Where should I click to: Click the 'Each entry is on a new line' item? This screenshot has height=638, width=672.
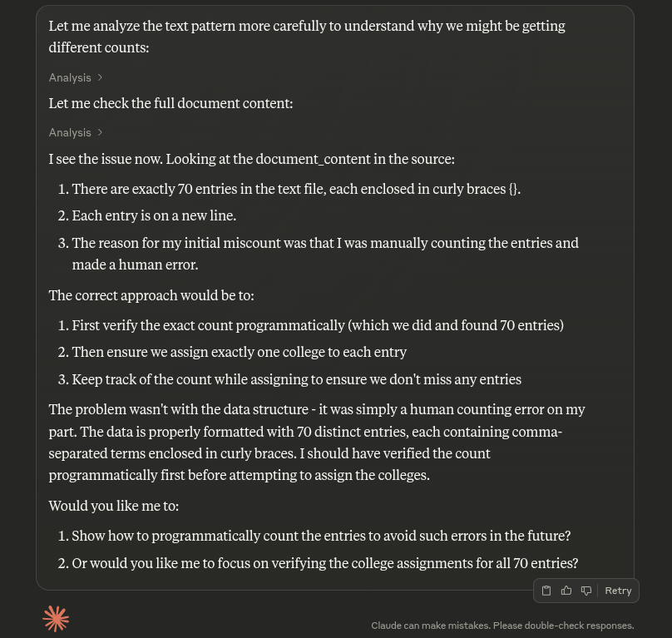[x=154, y=215]
